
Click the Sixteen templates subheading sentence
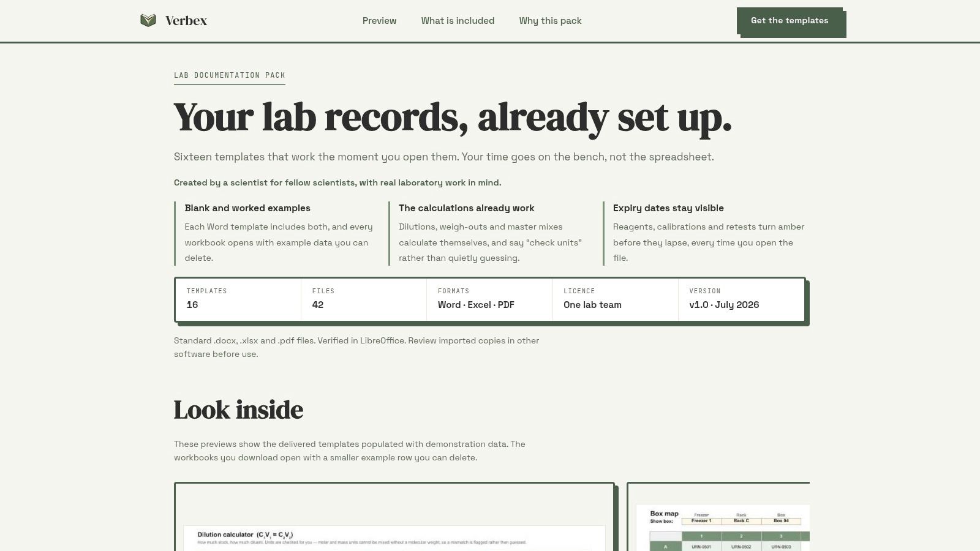[444, 157]
